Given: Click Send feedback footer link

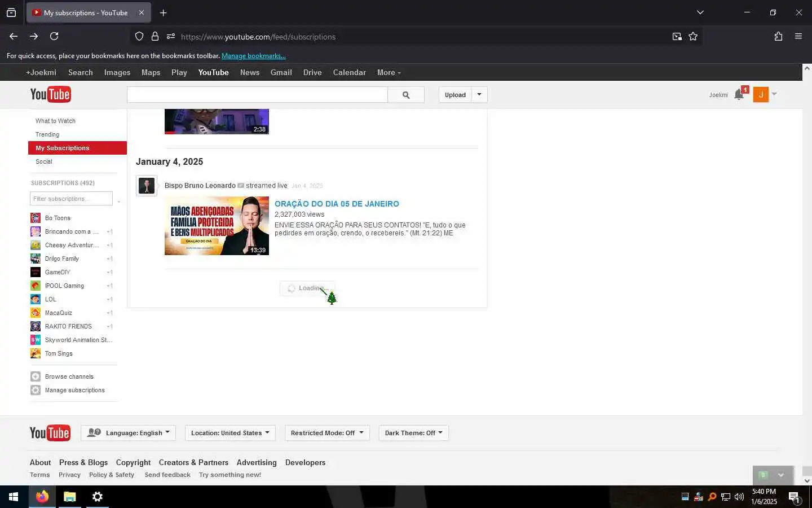Looking at the screenshot, I should [167, 475].
